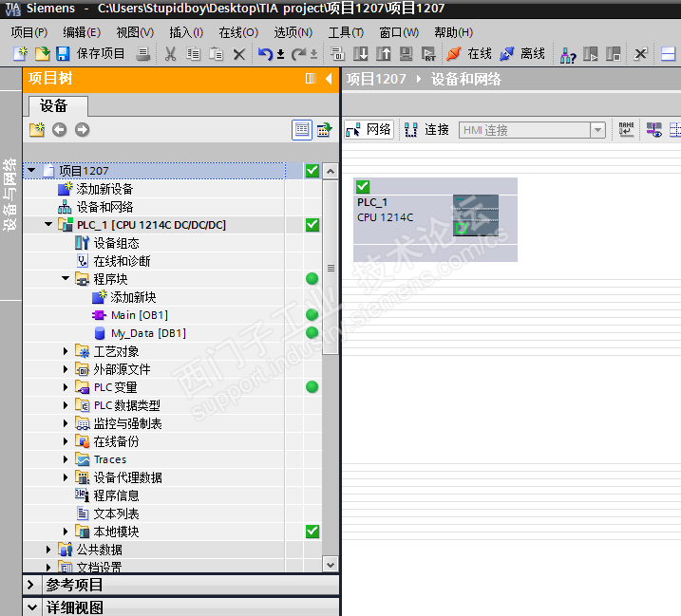681x616 pixels.
Task: Click the Redo arrow icon
Action: [298, 54]
